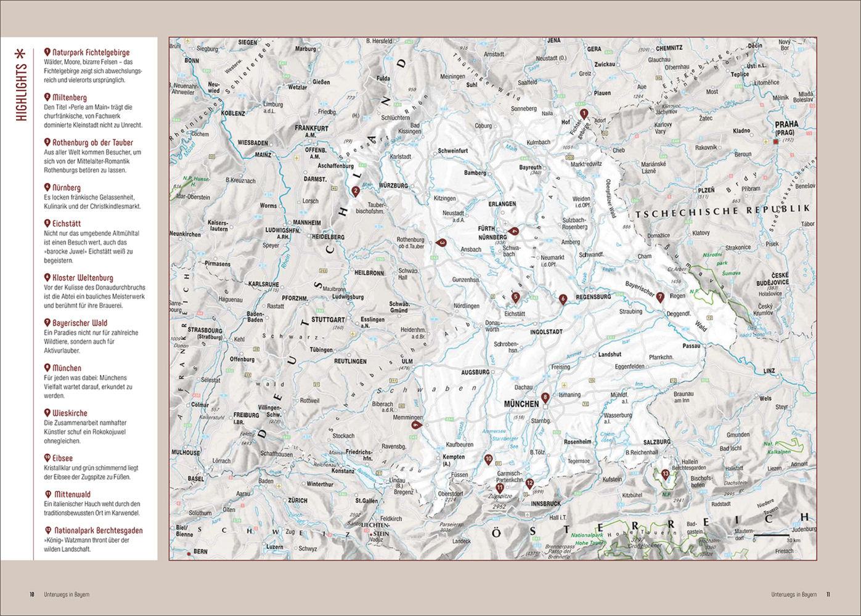Viewport: 861px width, 616px height.
Task: Click map pin 5 above Eichstätt
Action: (516, 298)
